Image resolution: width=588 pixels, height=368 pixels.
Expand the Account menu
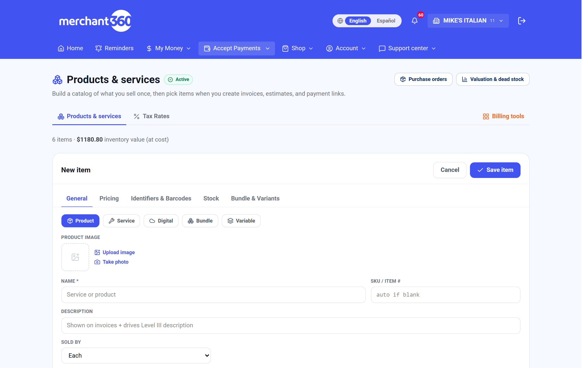pyautogui.click(x=346, y=48)
